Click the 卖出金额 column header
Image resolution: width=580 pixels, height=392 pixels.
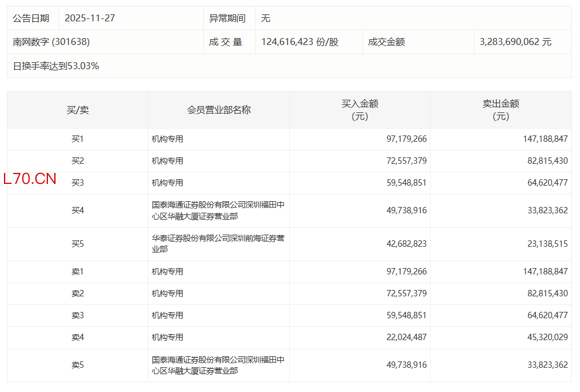(500, 110)
